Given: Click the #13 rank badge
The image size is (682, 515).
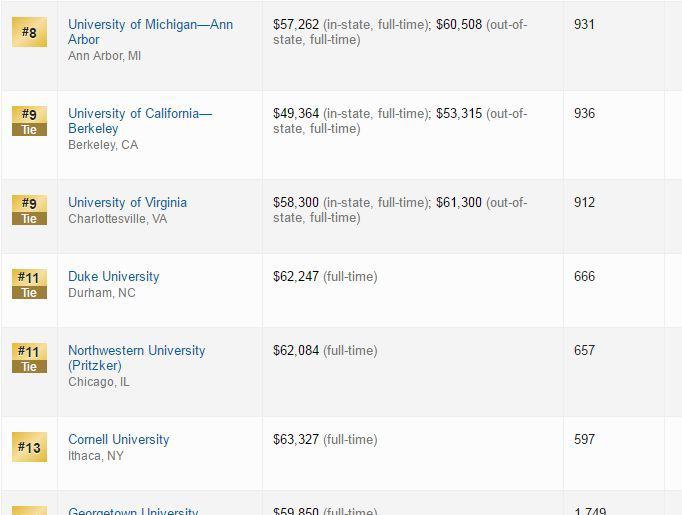Looking at the screenshot, I should coord(29,447).
